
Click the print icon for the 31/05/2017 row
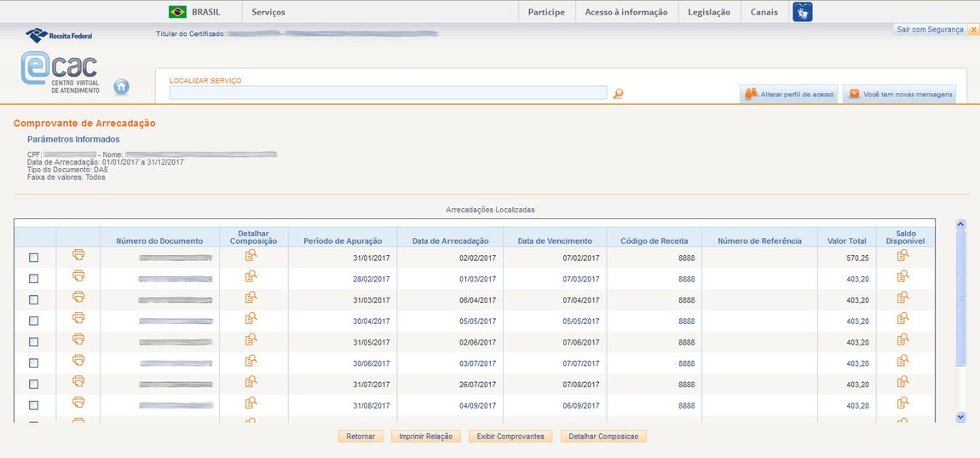point(78,339)
